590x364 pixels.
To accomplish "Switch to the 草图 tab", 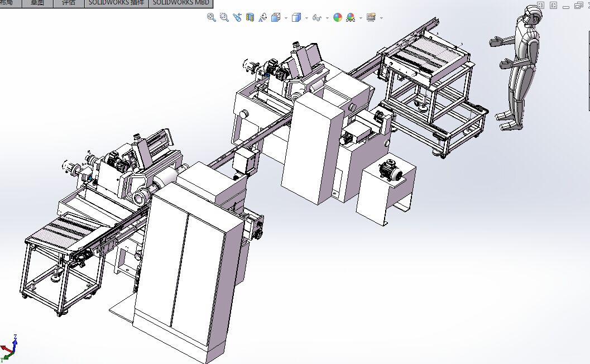I will [37, 3].
